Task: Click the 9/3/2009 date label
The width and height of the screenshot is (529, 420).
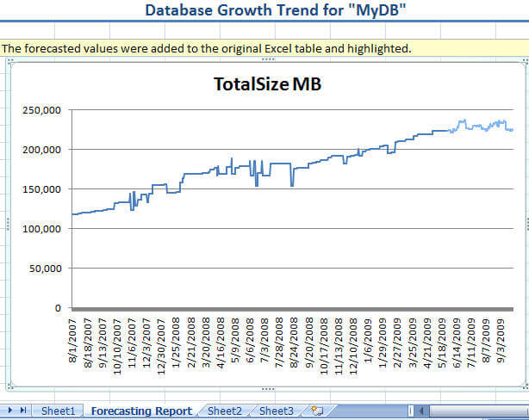Action: (501, 341)
